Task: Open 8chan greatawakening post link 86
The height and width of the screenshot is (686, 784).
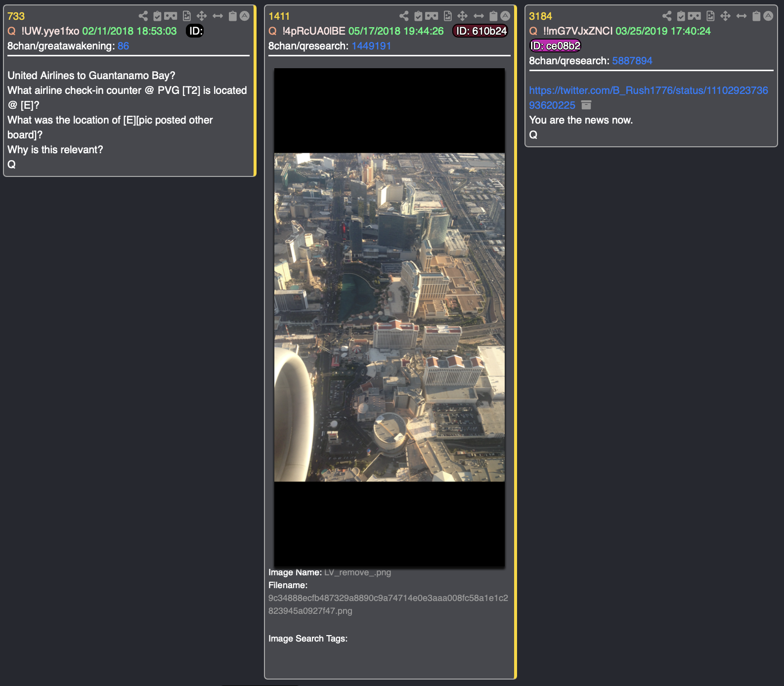Action: [x=123, y=46]
